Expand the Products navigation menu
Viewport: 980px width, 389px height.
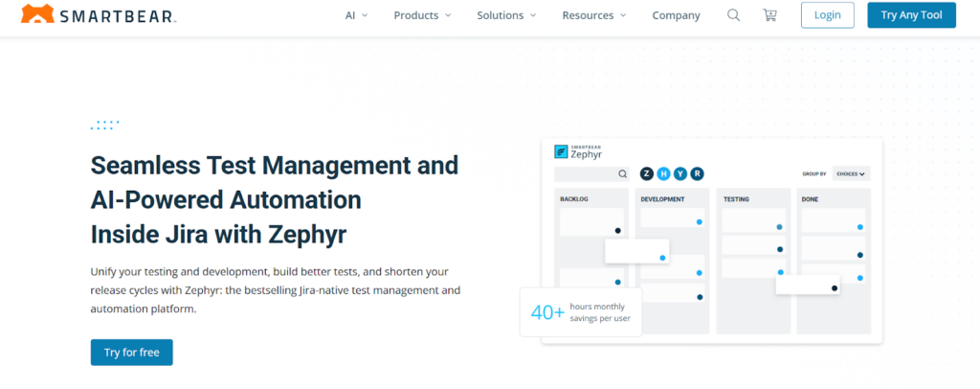422,15
